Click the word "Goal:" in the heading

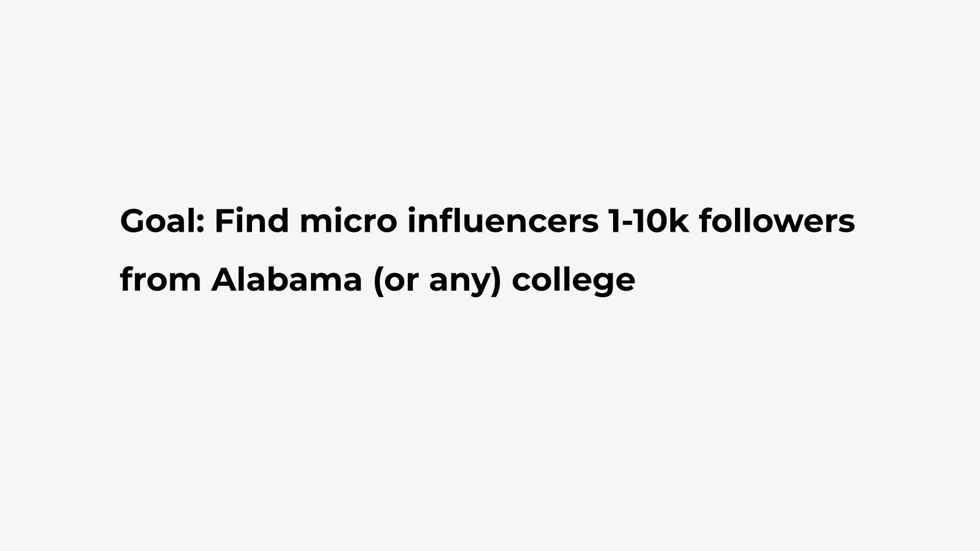point(162,221)
